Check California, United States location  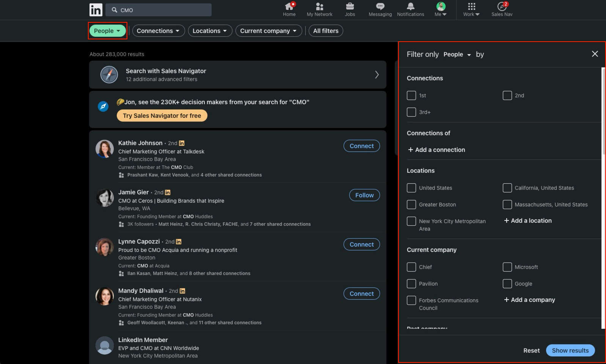[x=507, y=188]
